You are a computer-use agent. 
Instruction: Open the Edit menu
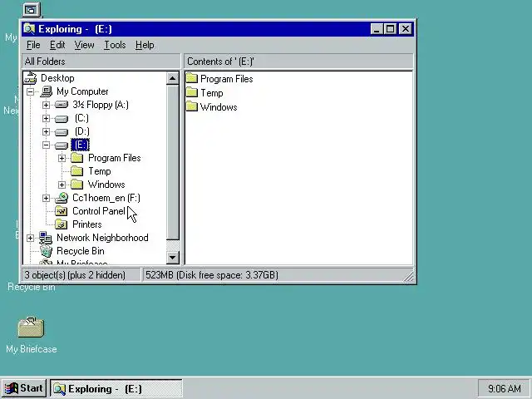[x=57, y=45]
